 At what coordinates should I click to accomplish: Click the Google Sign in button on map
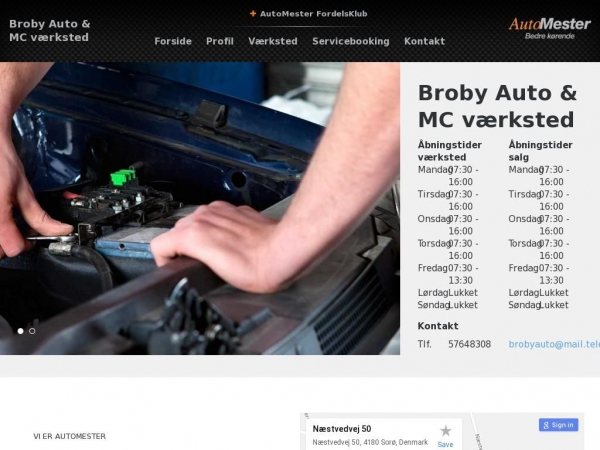tap(559, 425)
